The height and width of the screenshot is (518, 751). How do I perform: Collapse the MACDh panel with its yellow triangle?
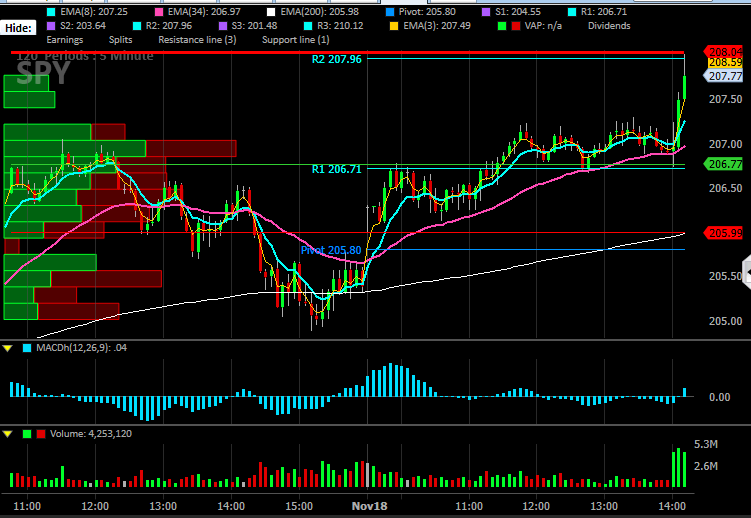click(x=7, y=348)
